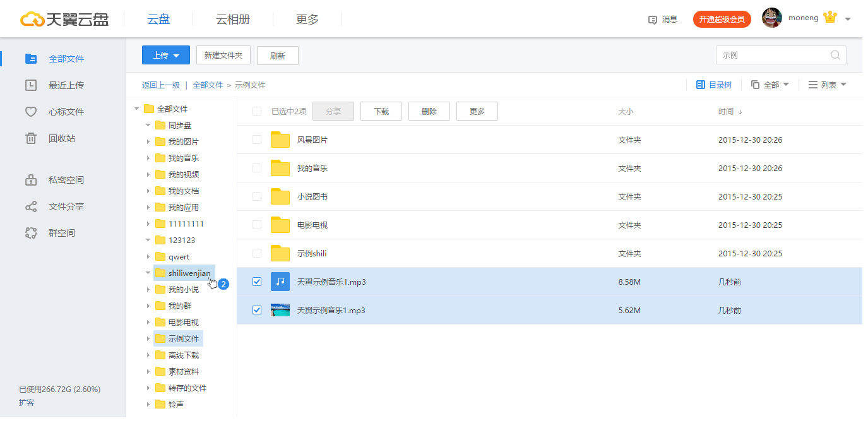Click the 新建文件夹 button

[x=223, y=55]
